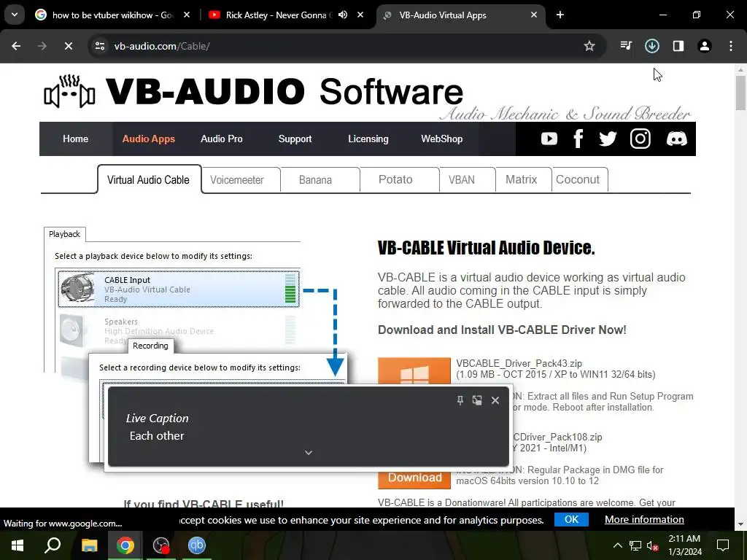Go back to the previous page
747x560 pixels.
[16, 46]
